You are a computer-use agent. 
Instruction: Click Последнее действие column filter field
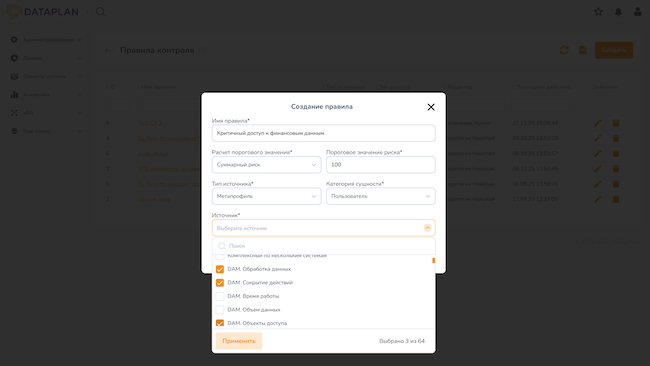[542, 105]
